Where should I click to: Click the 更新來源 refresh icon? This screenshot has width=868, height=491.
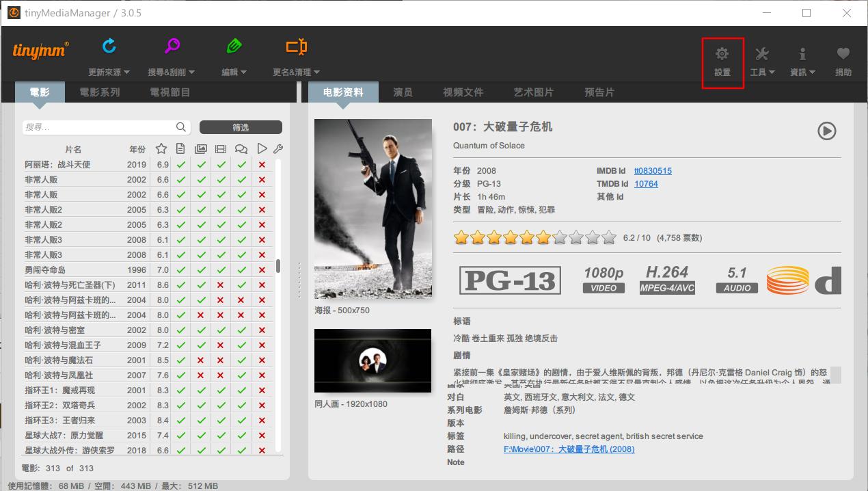click(109, 46)
